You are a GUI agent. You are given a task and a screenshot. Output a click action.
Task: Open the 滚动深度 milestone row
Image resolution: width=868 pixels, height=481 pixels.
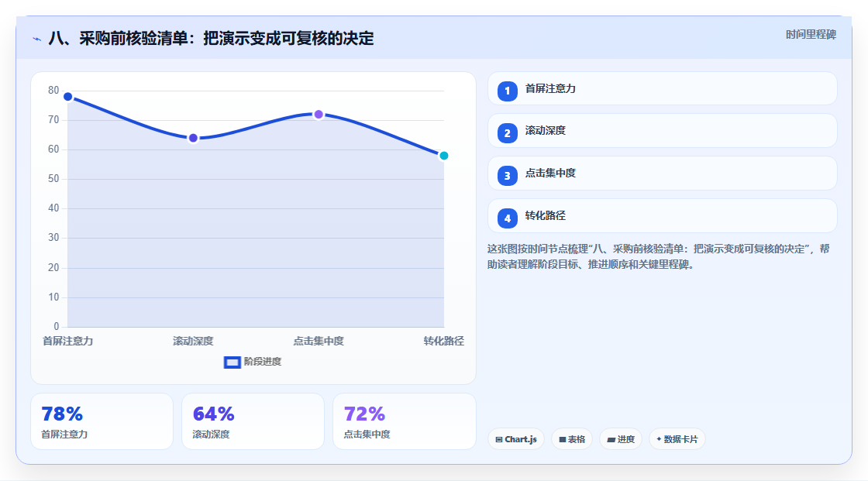662,131
